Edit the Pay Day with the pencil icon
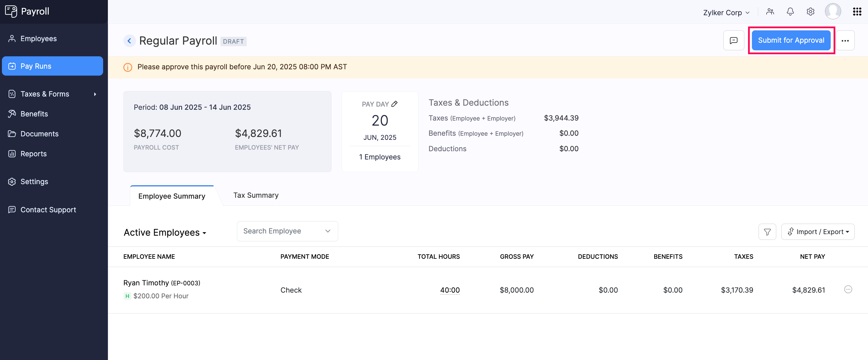Screen dimensions: 868x360 tap(394, 104)
